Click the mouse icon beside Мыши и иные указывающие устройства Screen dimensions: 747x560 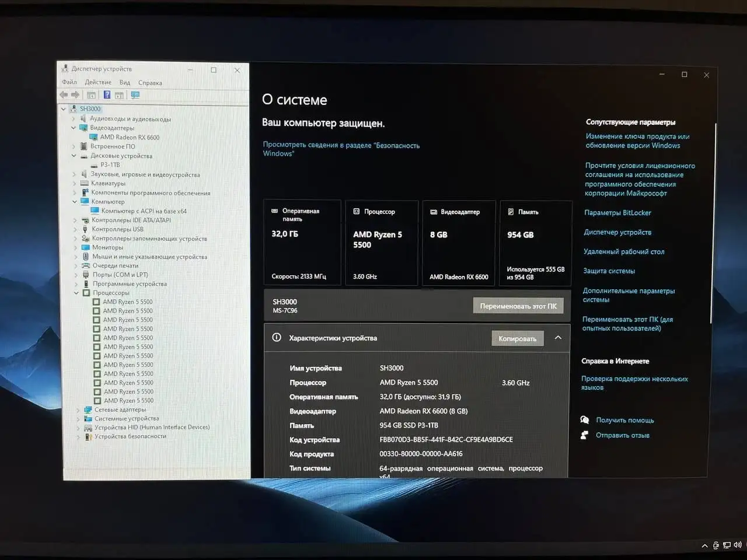(x=86, y=257)
